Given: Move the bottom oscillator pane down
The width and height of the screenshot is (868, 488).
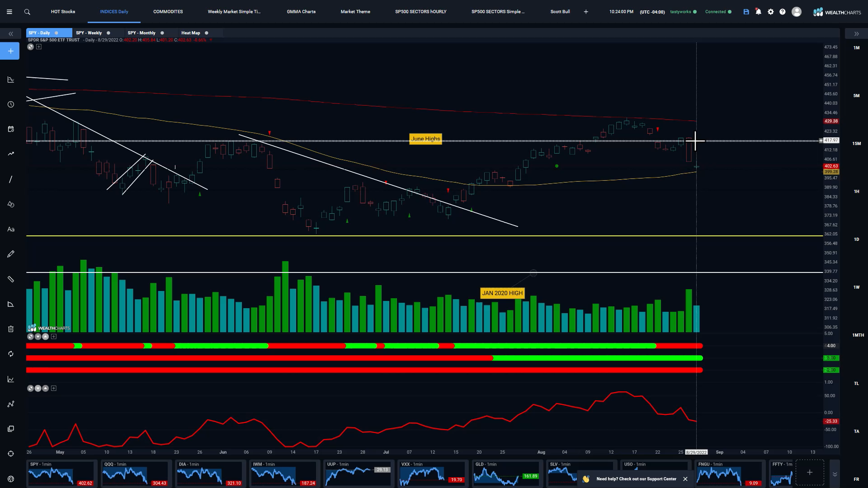Looking at the screenshot, I should tap(38, 388).
